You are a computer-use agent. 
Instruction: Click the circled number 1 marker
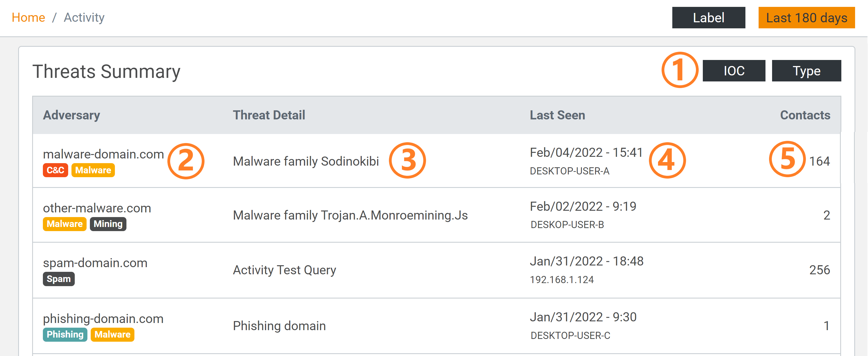click(680, 70)
